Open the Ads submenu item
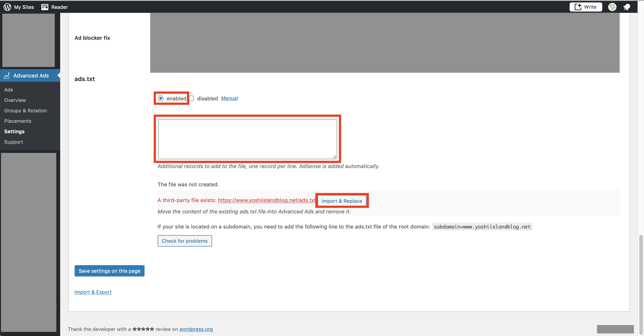 (8, 90)
